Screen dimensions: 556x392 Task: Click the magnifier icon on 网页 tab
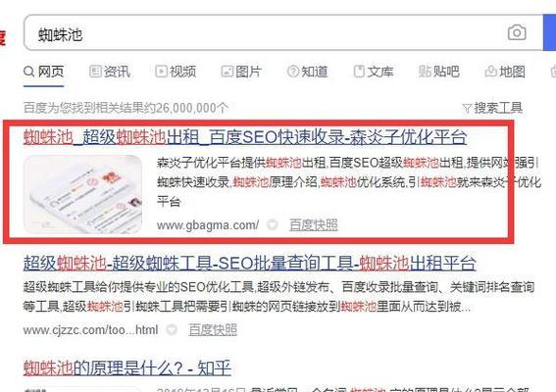click(29, 72)
